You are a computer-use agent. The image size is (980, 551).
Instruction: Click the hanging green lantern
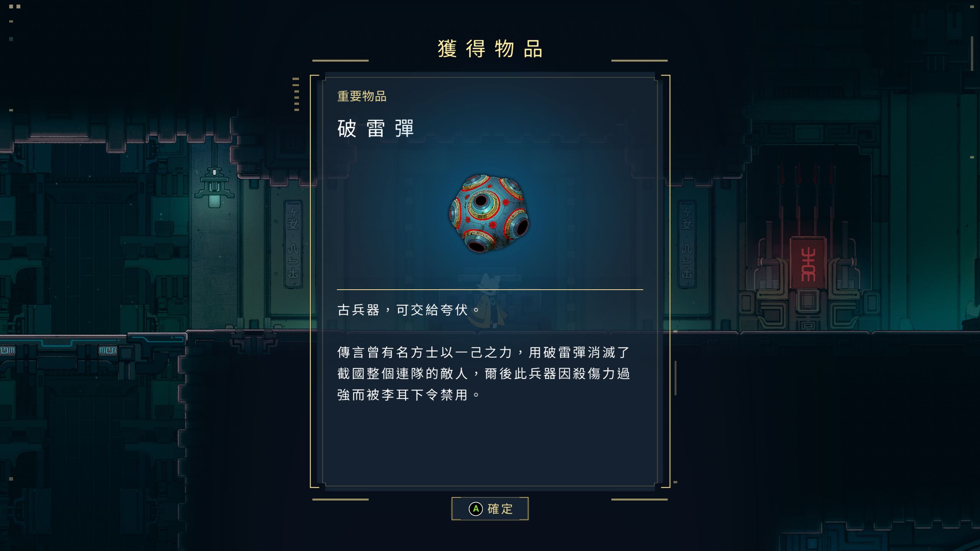pyautogui.click(x=214, y=187)
